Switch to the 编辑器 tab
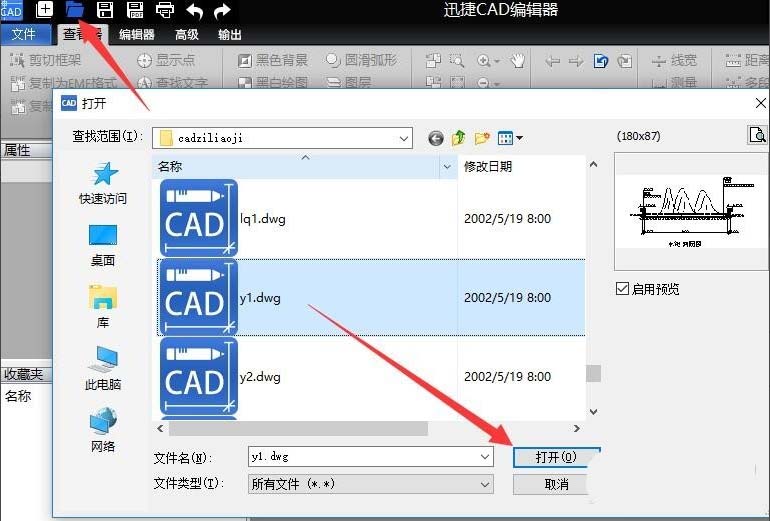Screen dimensions: 770x521 click(137, 34)
